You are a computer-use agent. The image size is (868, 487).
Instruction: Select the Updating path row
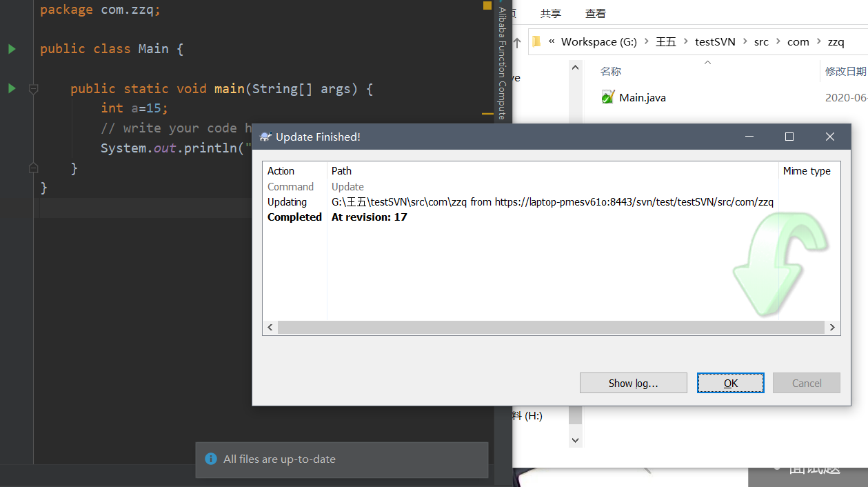point(552,202)
